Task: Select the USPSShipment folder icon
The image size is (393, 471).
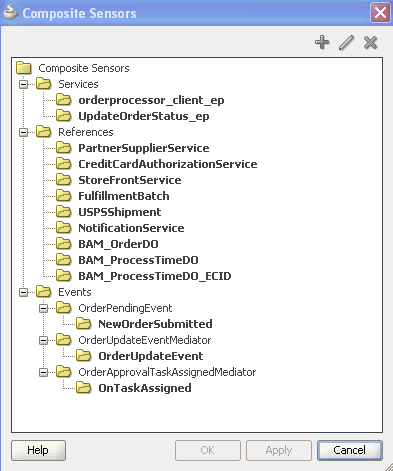Action: (x=63, y=212)
